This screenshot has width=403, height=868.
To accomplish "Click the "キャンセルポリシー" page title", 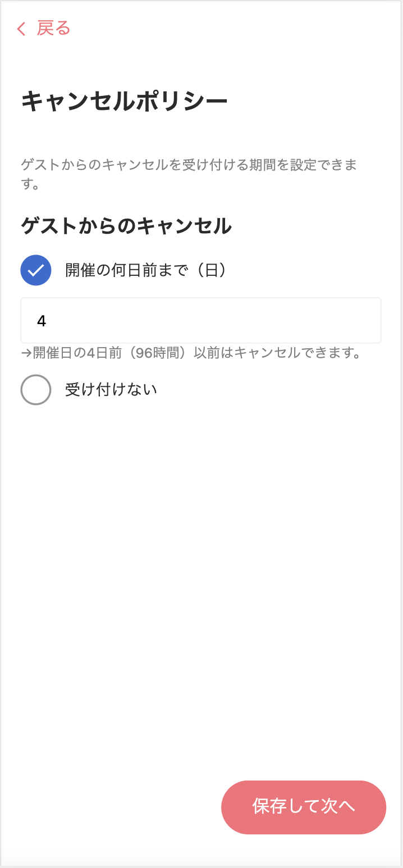I will (x=125, y=101).
